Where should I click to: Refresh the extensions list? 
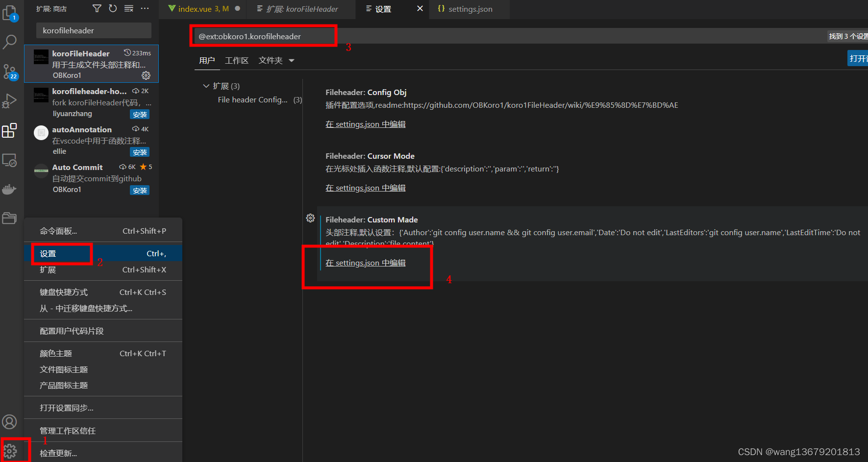[113, 8]
